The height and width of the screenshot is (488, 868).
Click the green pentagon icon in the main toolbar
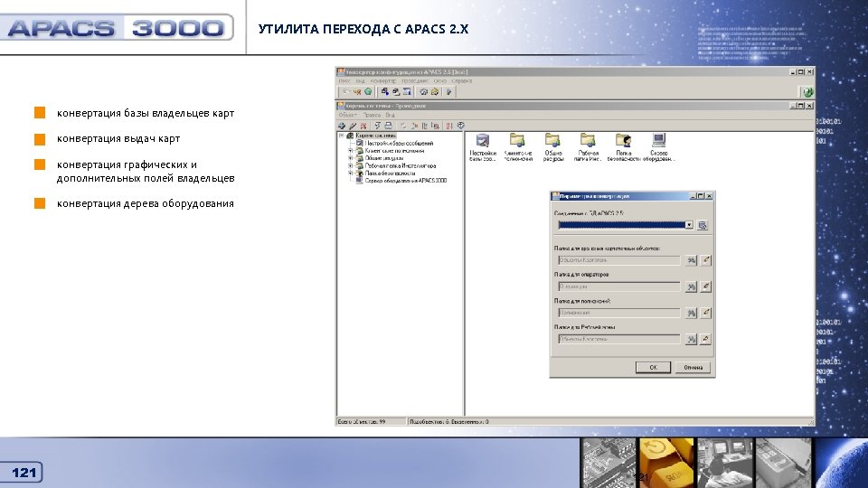368,92
